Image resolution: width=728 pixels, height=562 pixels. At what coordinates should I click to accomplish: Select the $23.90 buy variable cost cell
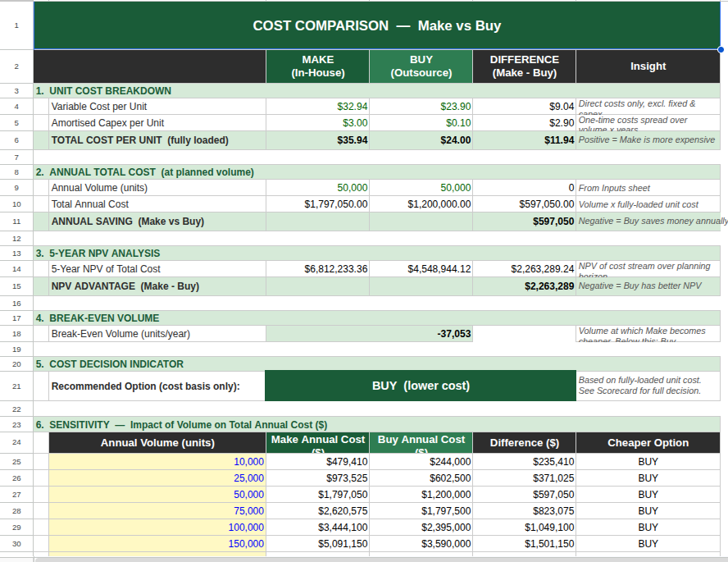click(421, 107)
